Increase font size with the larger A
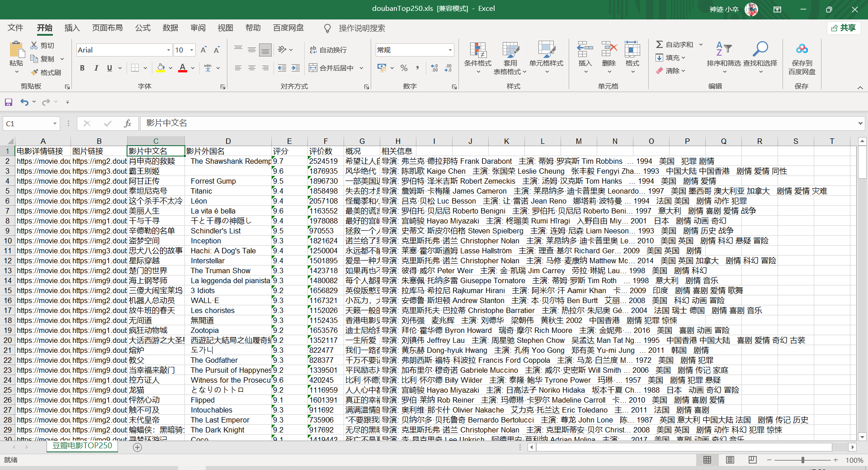Image resolution: width=868 pixels, height=470 pixels. pyautogui.click(x=203, y=50)
